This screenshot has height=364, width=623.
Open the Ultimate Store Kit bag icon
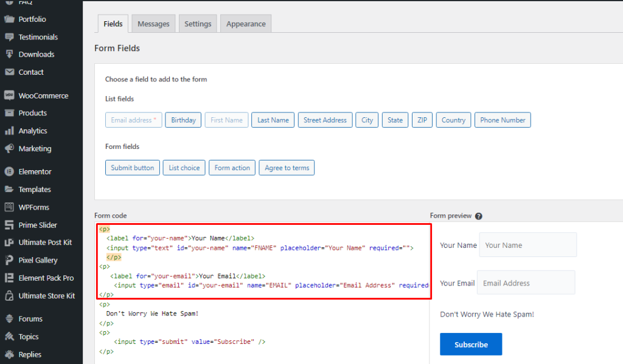(x=9, y=296)
